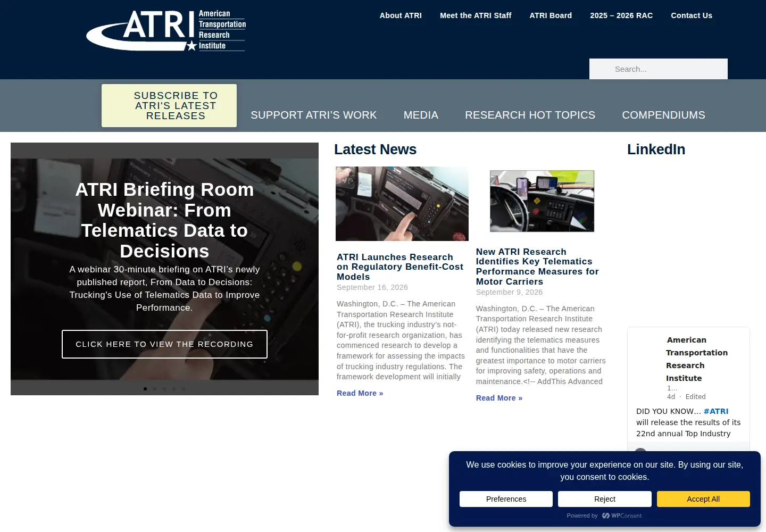Screen dimensions: 766x532
Task: Click the ATRI logo in the header
Action: (166, 31)
